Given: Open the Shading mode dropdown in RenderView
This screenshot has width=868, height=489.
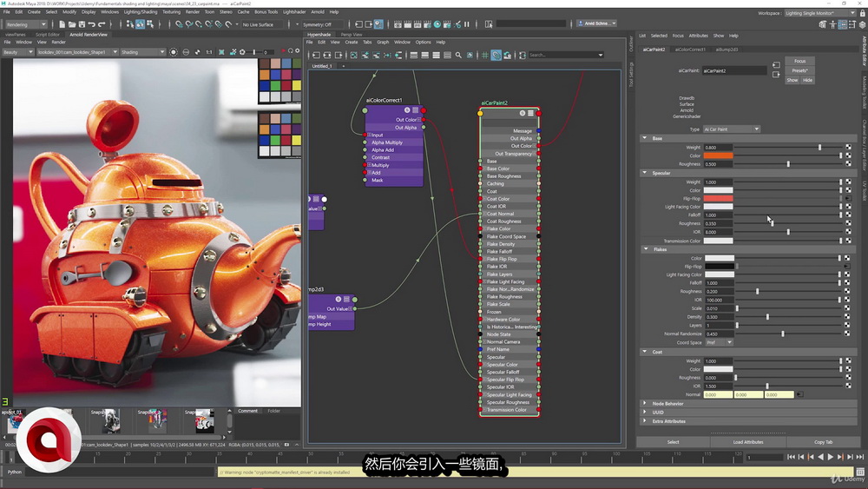Looking at the screenshot, I should 143,52.
